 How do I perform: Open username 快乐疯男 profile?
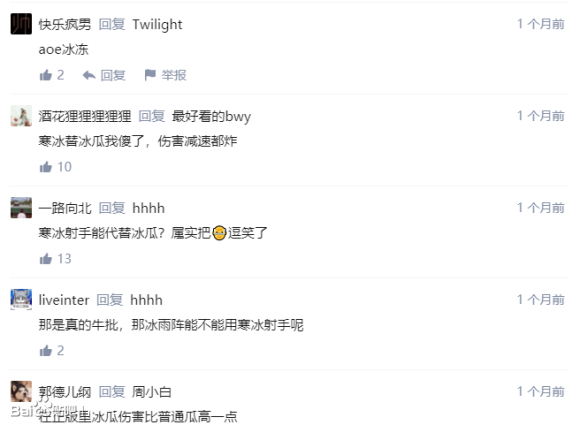65,24
